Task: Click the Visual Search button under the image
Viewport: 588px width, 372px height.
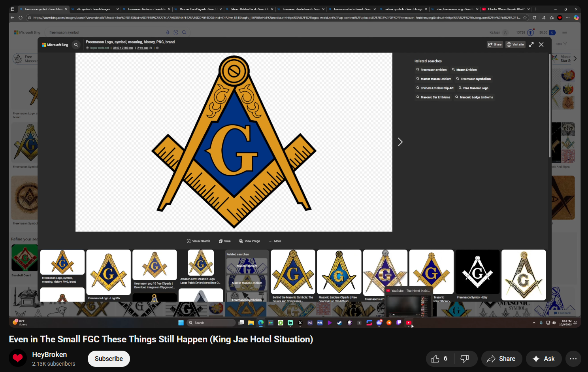Action: tap(198, 241)
